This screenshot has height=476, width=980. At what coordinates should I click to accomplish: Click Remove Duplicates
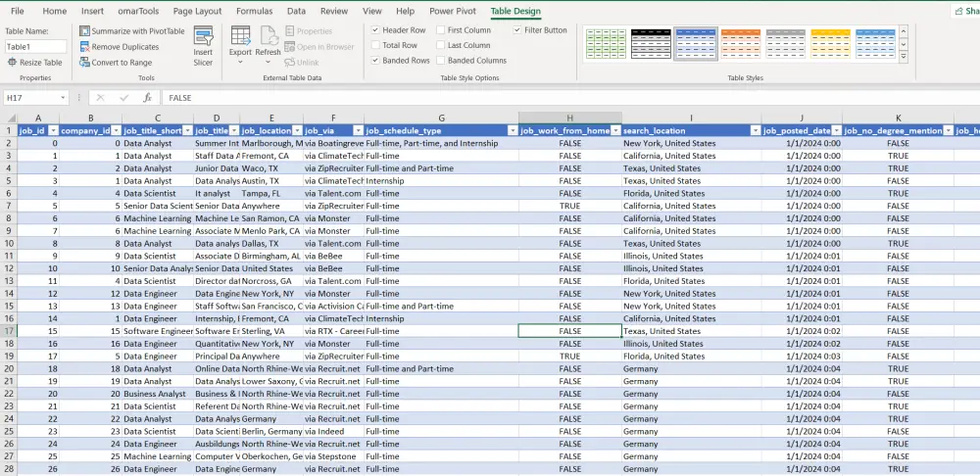(x=120, y=47)
